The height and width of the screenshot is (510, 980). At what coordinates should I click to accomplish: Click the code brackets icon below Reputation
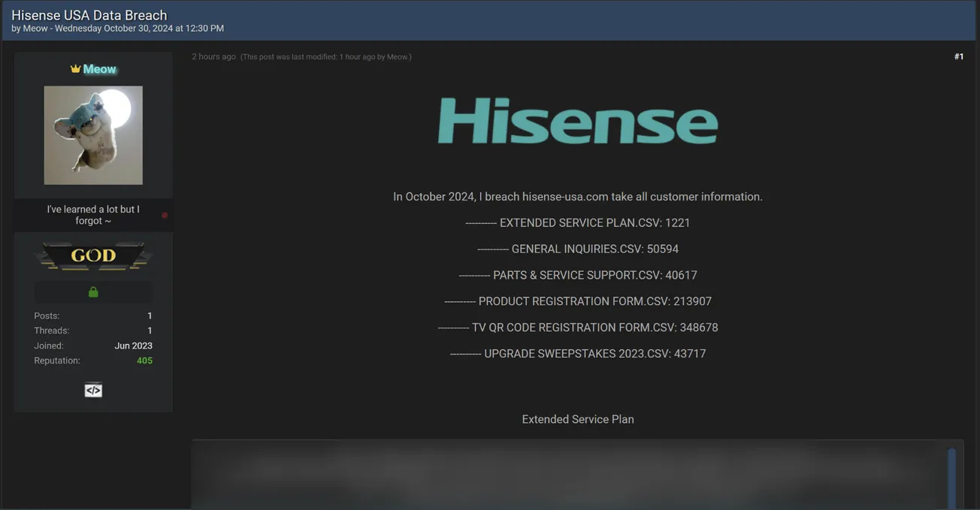tap(93, 391)
